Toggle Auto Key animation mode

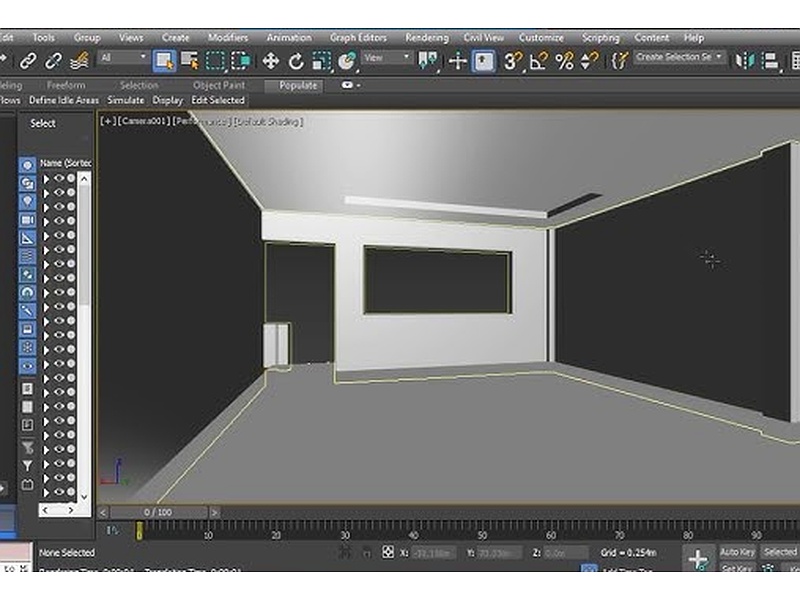click(x=737, y=552)
